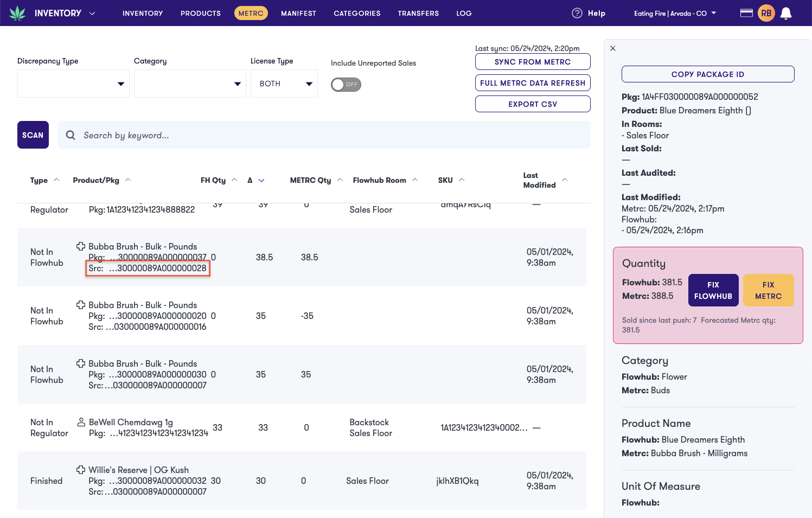The height and width of the screenshot is (518, 812).
Task: Open the Discrepancy Type dropdown
Action: 73,83
